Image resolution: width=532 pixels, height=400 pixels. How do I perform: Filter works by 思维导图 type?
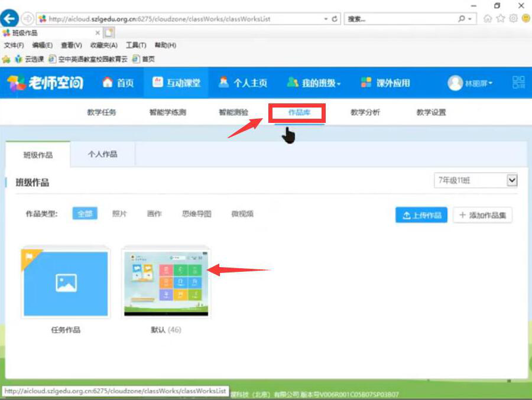197,214
